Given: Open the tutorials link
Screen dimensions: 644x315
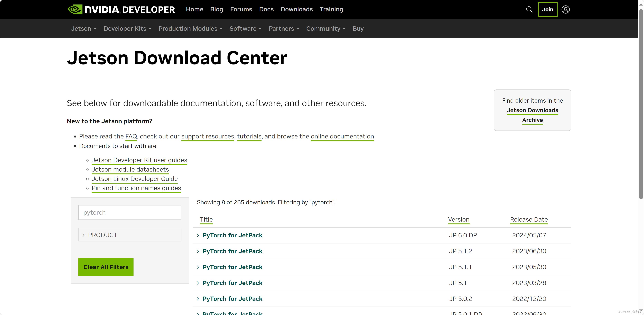Looking at the screenshot, I should [249, 136].
